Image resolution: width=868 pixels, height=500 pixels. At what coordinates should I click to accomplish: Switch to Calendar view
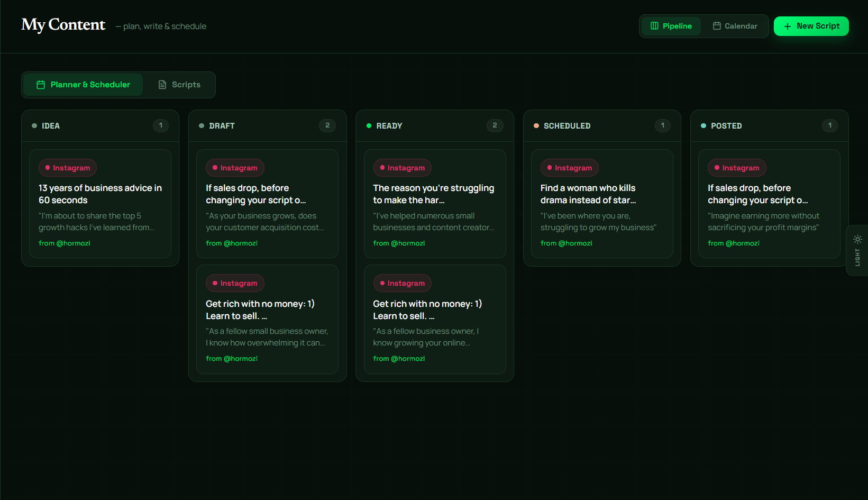(x=735, y=26)
